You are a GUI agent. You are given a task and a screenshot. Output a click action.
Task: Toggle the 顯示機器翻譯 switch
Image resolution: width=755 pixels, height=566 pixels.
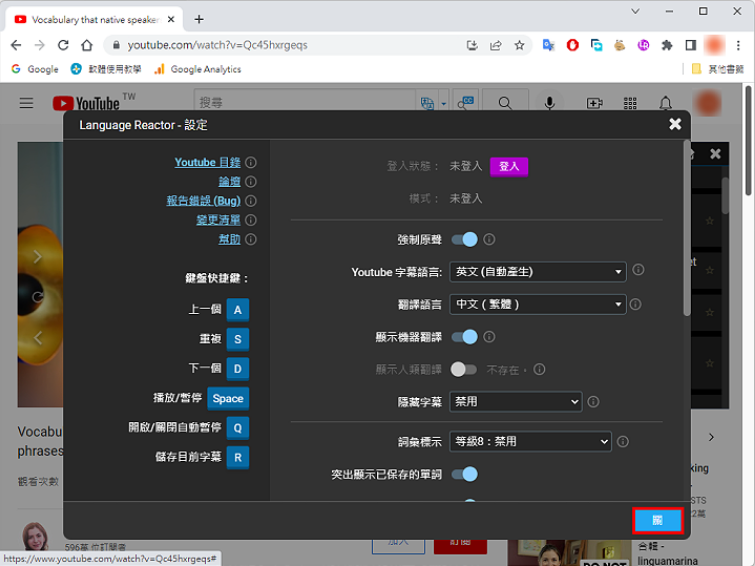pos(465,337)
